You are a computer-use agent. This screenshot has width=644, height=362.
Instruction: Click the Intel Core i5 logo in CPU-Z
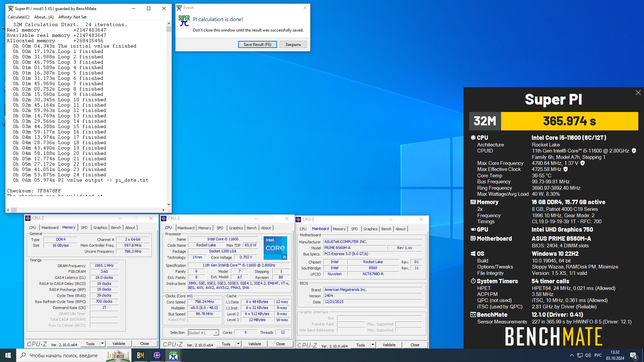tap(275, 248)
